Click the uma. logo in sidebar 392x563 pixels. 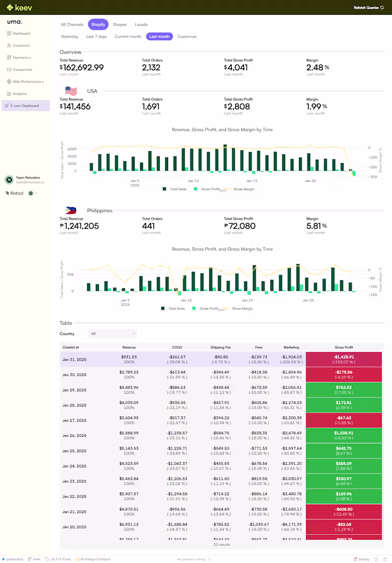tap(15, 22)
